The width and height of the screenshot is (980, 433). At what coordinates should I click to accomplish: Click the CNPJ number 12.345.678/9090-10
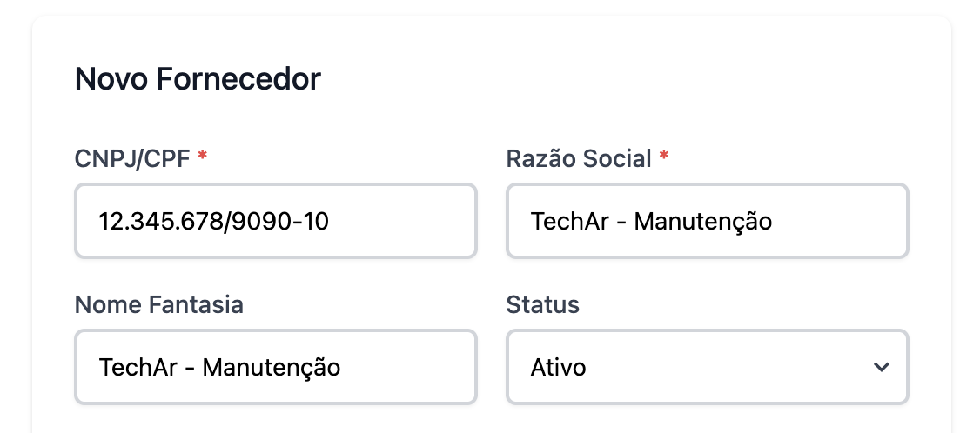[214, 221]
